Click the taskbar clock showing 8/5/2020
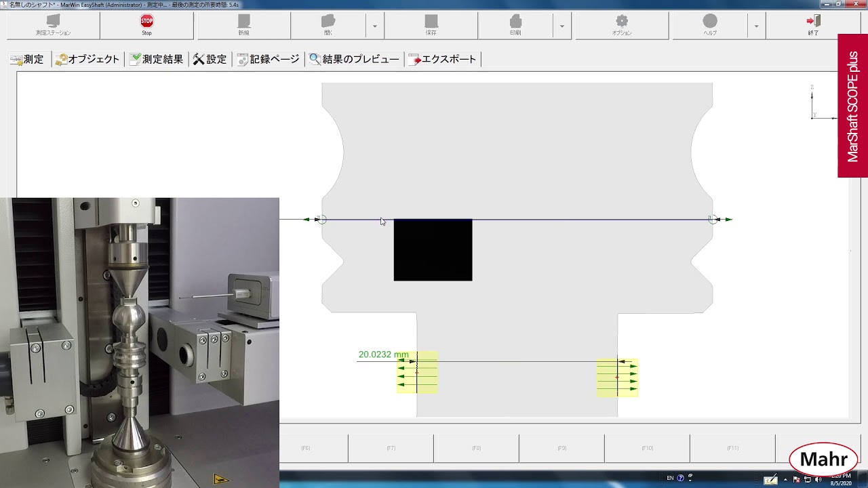Image resolution: width=868 pixels, height=488 pixels. pos(840,480)
